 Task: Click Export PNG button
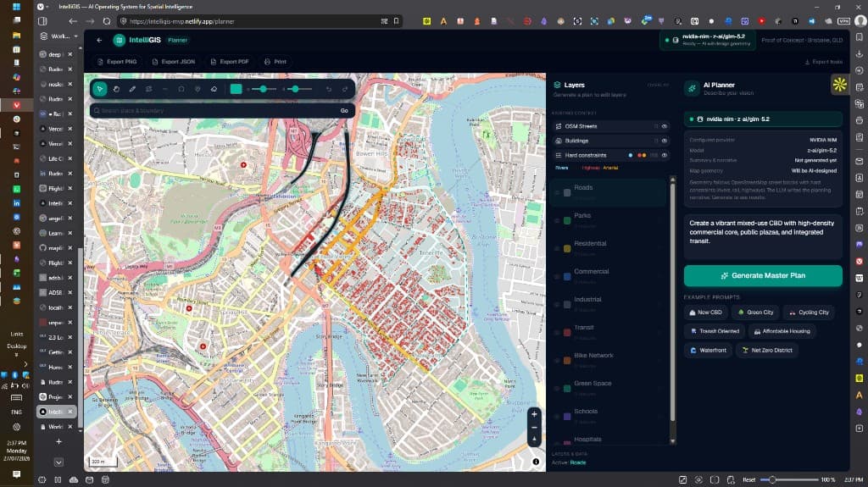coord(117,62)
